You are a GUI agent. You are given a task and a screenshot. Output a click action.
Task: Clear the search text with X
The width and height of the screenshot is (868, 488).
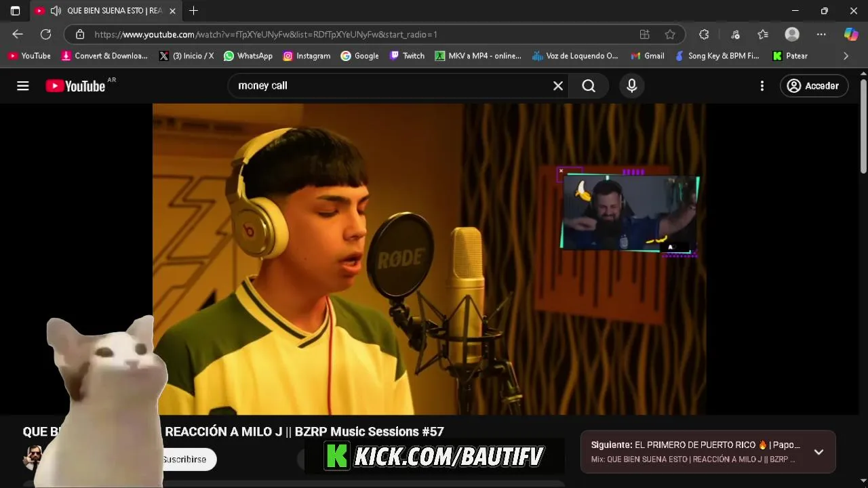(x=558, y=85)
